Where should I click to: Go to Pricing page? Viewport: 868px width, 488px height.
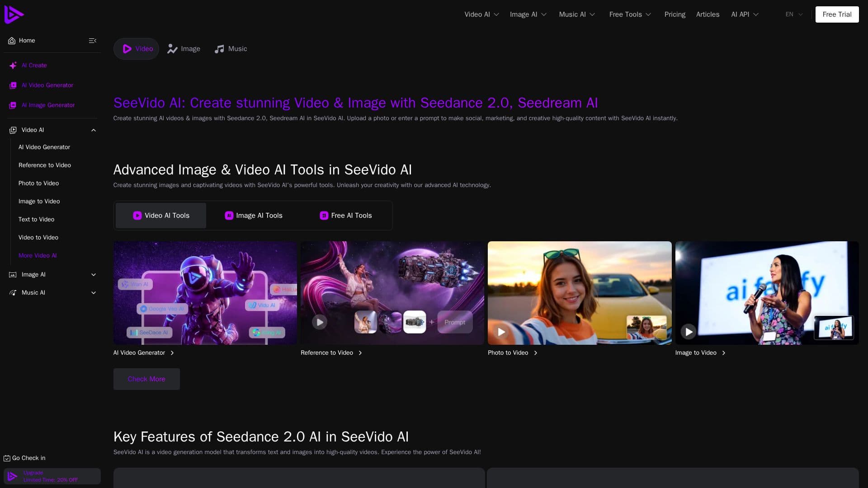point(675,14)
